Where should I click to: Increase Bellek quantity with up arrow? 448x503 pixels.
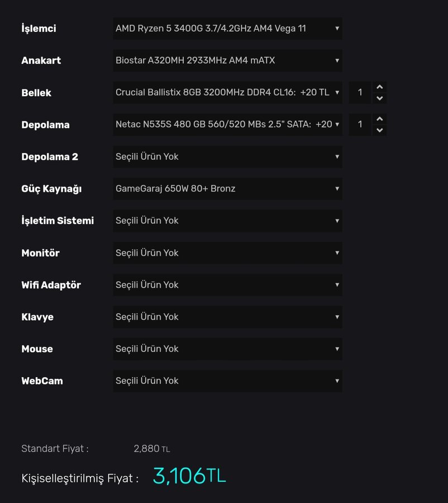point(379,87)
